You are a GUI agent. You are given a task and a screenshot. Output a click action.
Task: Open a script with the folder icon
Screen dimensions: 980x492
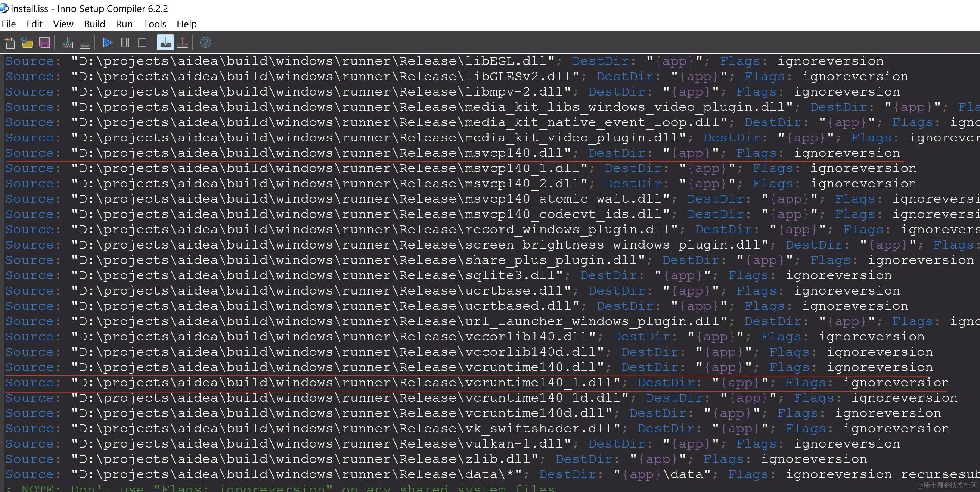(27, 43)
